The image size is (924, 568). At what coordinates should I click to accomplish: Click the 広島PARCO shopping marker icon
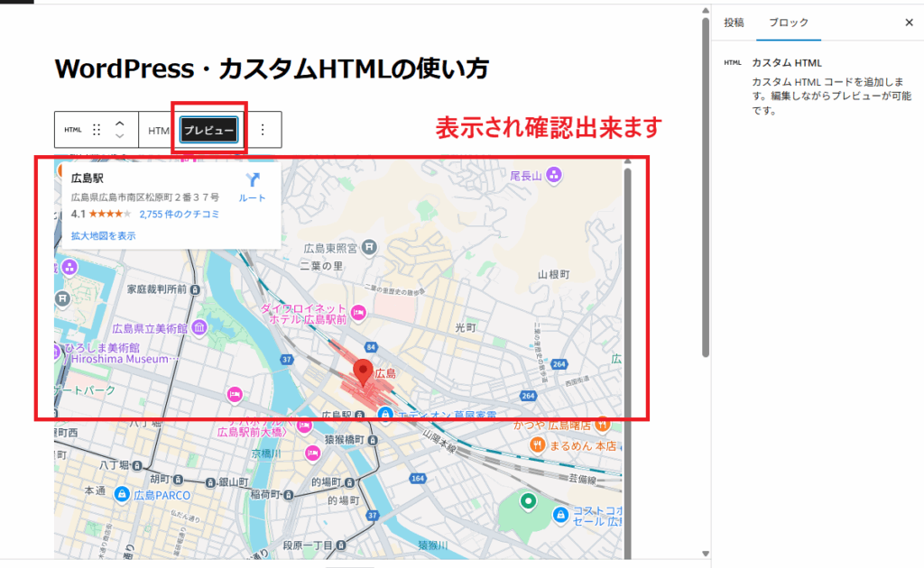122,494
